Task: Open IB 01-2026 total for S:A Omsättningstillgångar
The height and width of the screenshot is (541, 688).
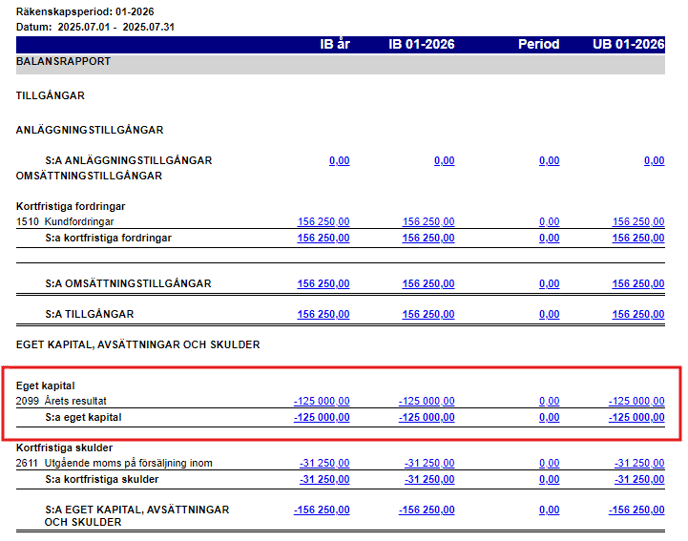Action: point(428,283)
